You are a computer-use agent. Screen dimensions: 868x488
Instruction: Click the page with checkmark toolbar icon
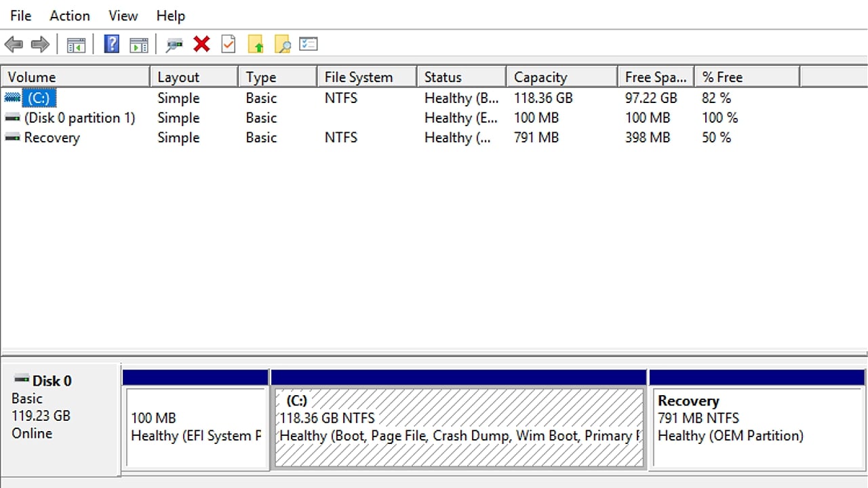[x=229, y=45]
